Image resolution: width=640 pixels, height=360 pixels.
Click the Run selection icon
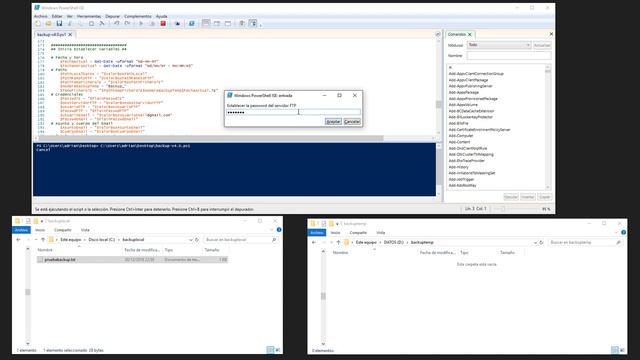(152, 24)
